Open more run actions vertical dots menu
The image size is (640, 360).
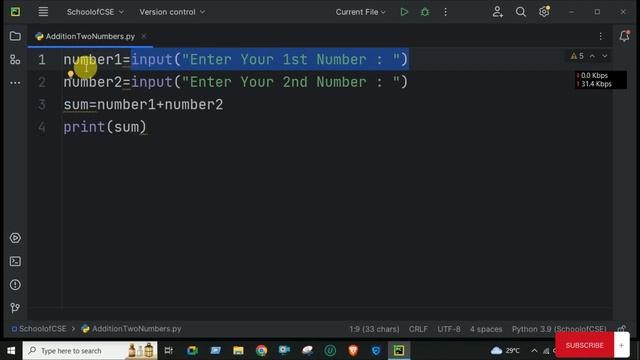click(445, 12)
